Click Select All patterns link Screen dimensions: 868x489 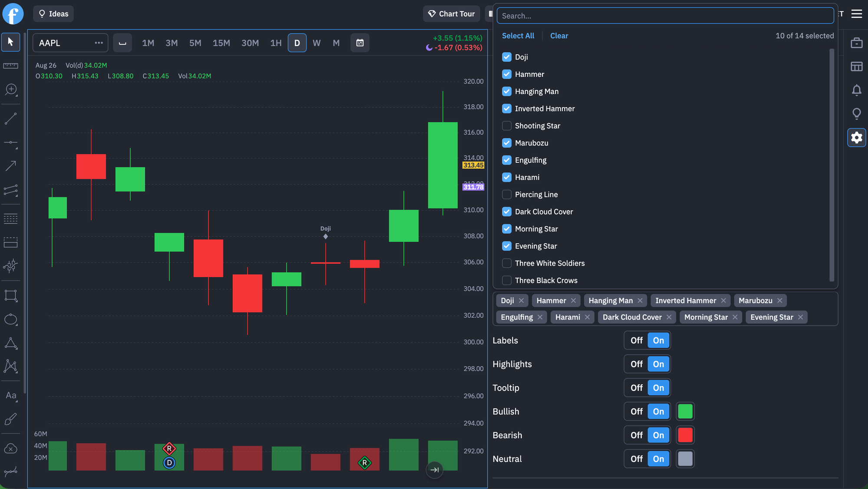tap(518, 36)
